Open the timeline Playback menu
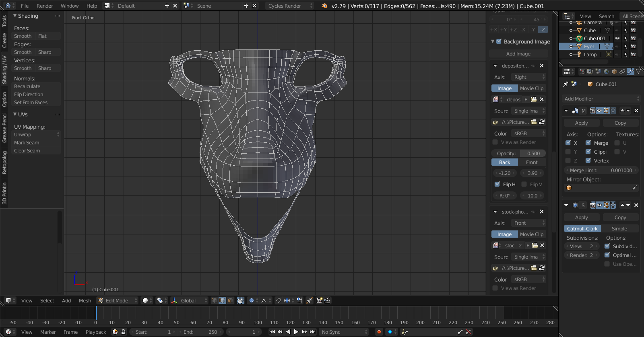 click(96, 332)
